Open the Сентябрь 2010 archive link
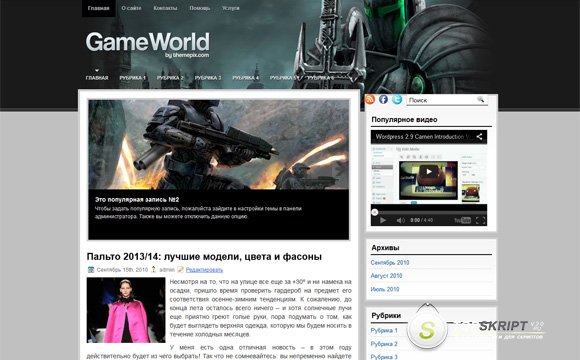 point(390,262)
